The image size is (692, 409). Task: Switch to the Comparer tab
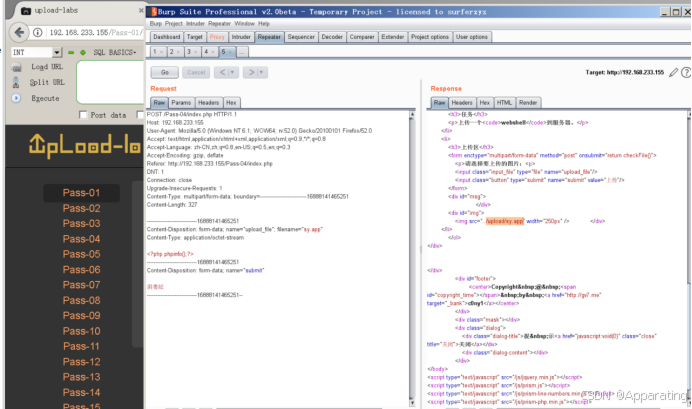coord(362,37)
